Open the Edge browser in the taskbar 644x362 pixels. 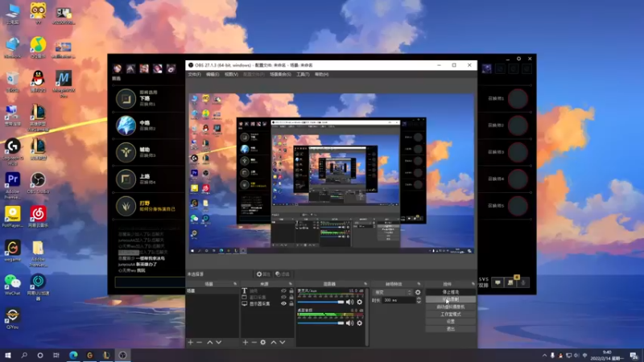pyautogui.click(x=73, y=355)
